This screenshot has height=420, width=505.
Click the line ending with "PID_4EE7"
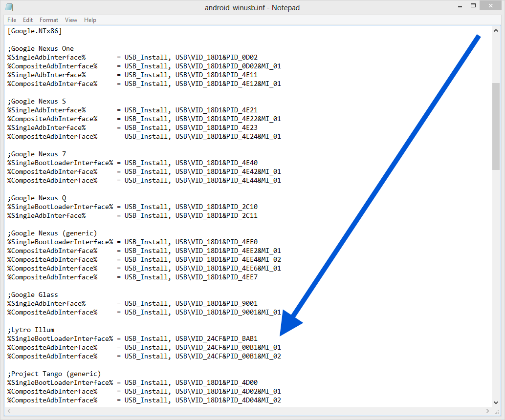[x=132, y=277]
